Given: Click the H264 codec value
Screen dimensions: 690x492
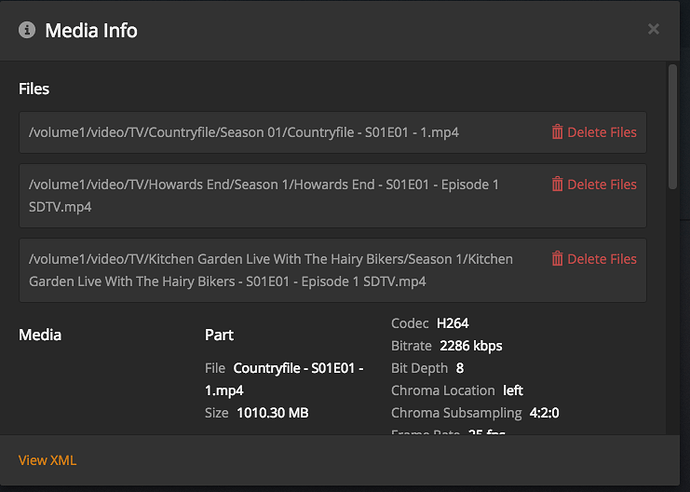Looking at the screenshot, I should coord(453,323).
